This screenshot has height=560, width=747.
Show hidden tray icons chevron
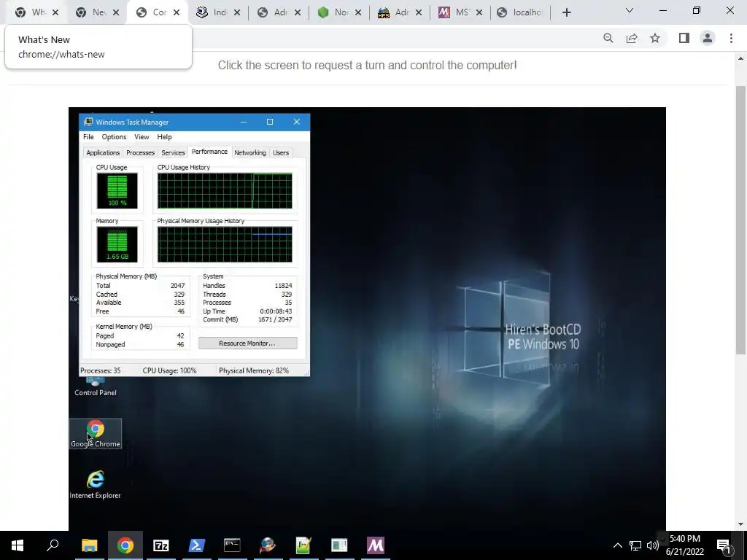coord(617,545)
